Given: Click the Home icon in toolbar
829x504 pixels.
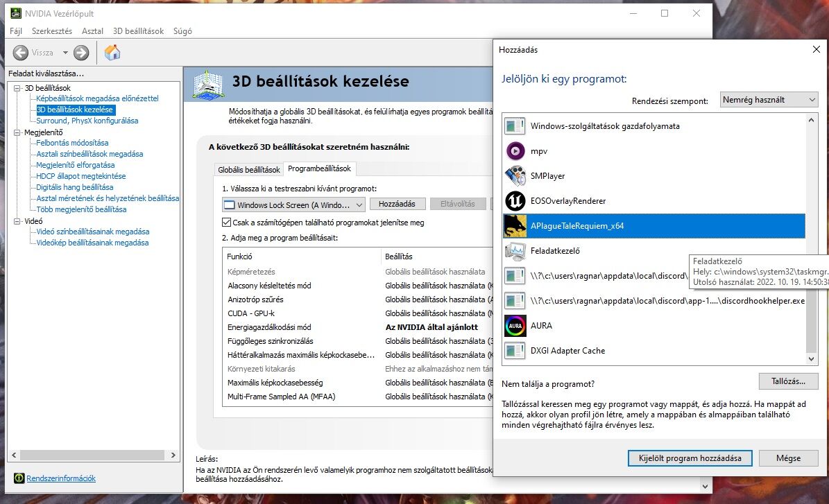Looking at the screenshot, I should tap(112, 52).
